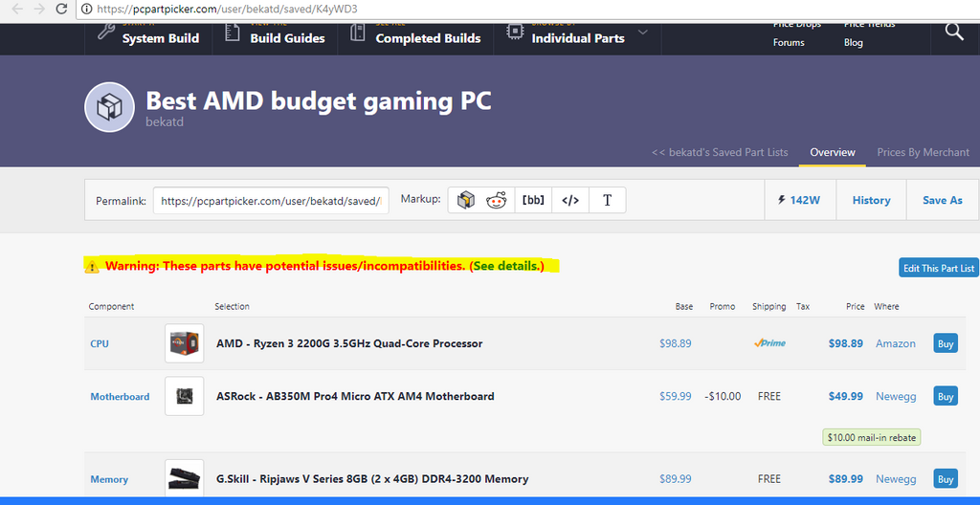Open ASRock AB350M Pro4 product name
Screen dimensions: 980x505
355,396
